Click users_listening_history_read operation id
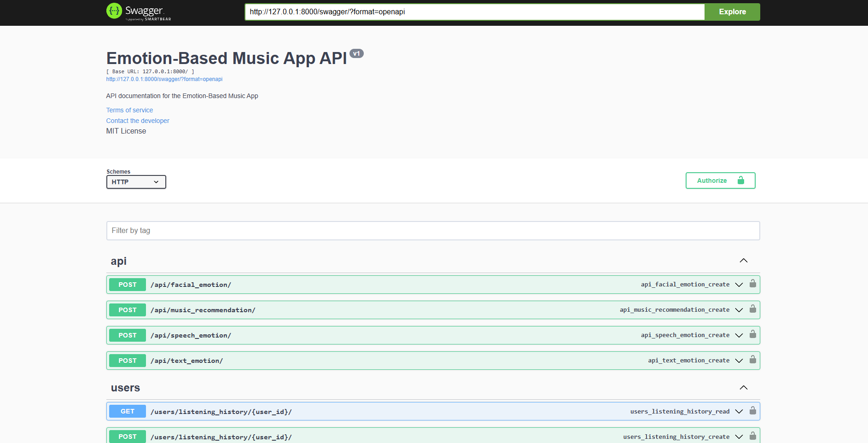Screen dimensions: 868x443 point(680,412)
